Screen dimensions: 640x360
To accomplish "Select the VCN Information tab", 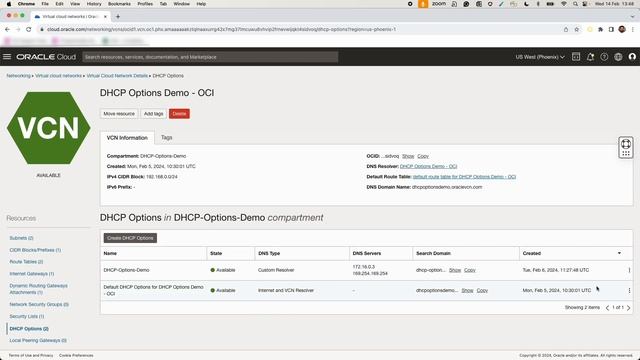I will [x=127, y=138].
